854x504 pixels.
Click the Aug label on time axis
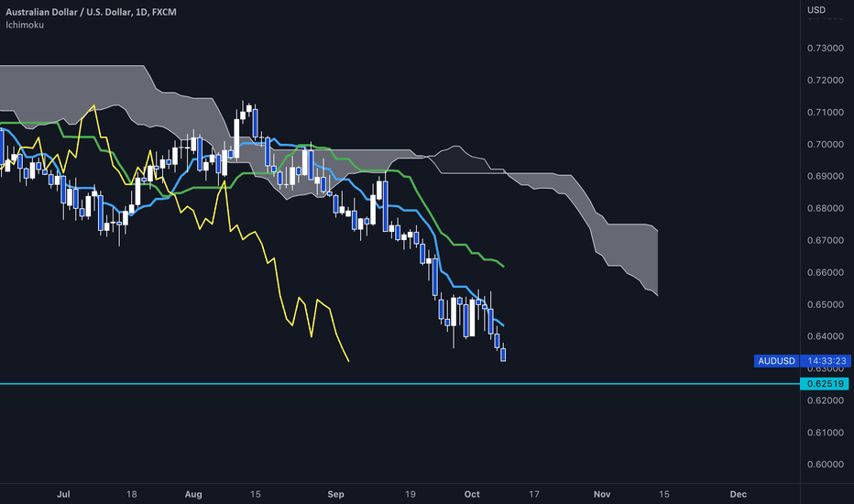(193, 494)
